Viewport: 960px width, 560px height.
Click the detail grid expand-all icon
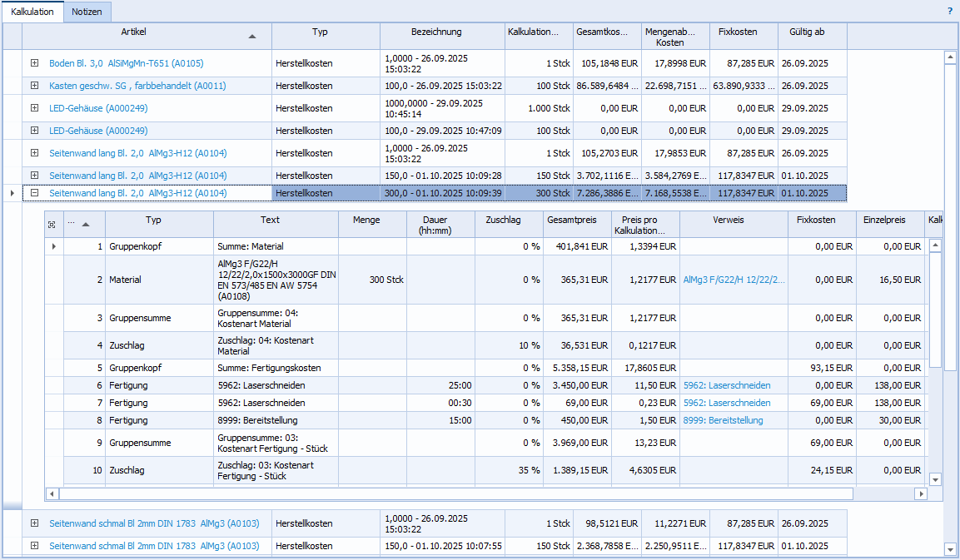pyautogui.click(x=52, y=224)
